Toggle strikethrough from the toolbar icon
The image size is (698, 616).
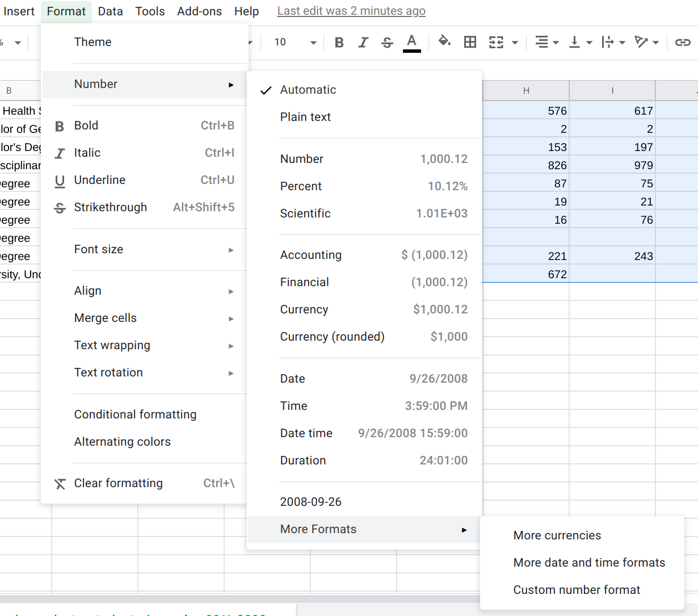[387, 43]
